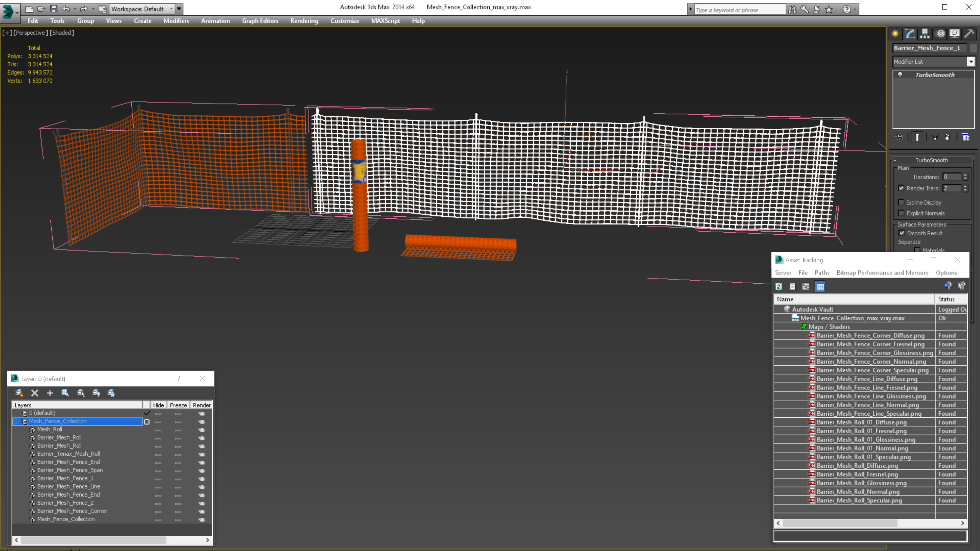The height and width of the screenshot is (551, 980).
Task: Click the favorites star icon
Action: (x=829, y=9)
